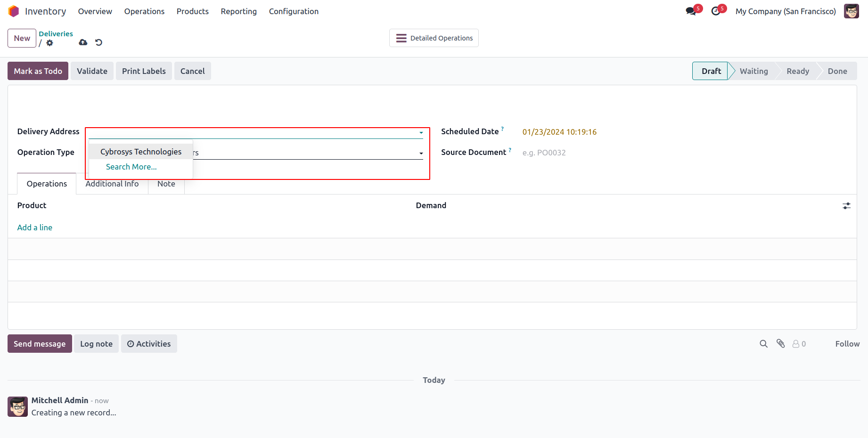Open the chat messages notification icon
868x438 pixels.
tap(691, 11)
